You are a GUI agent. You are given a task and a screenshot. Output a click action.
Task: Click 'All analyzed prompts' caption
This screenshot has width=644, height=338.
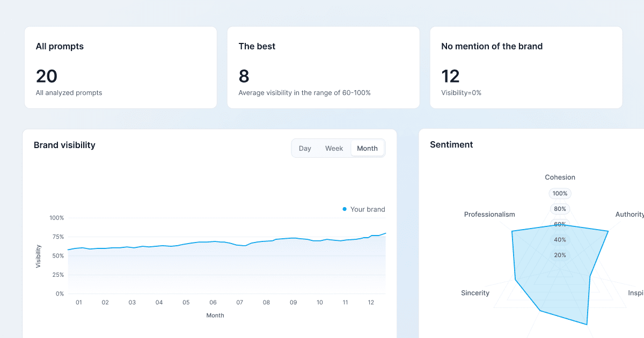69,93
